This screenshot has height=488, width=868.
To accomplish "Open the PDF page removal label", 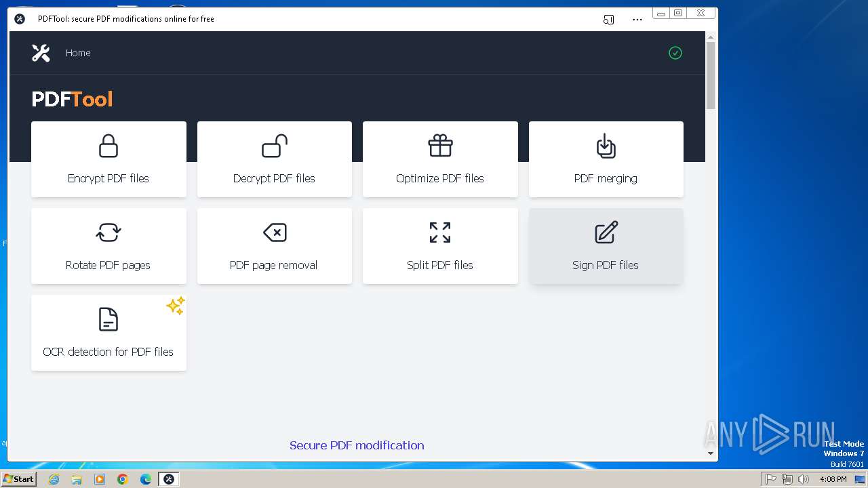I will coord(273,265).
